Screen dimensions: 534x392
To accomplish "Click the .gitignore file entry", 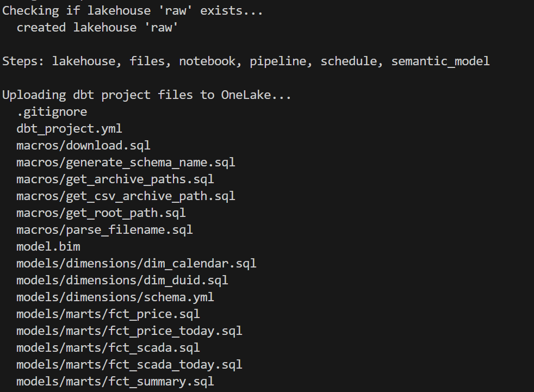I will pyautogui.click(x=52, y=112).
